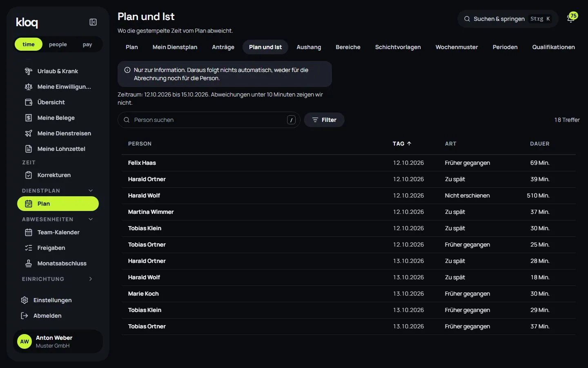Click the Felix Haas row name
Image resolution: width=588 pixels, height=368 pixels.
[142, 163]
